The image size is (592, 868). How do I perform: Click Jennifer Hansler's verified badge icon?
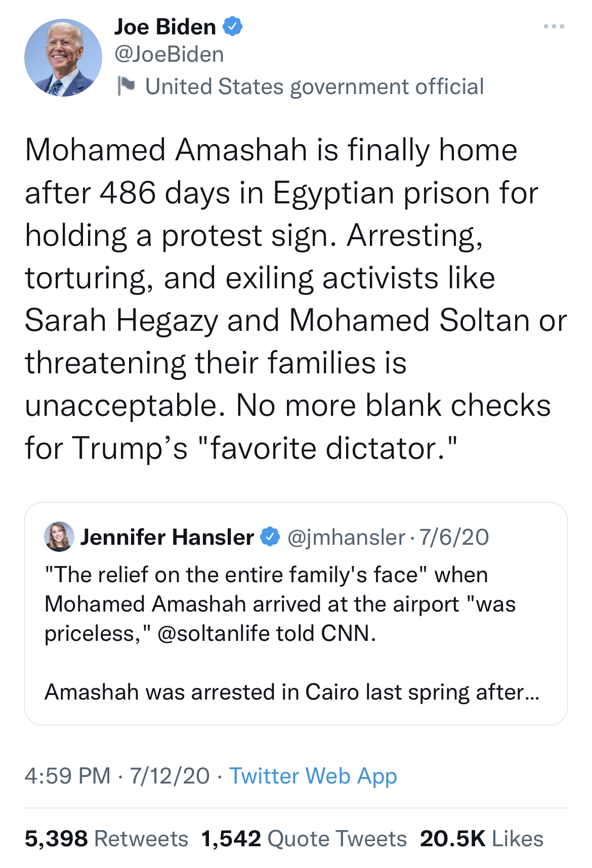click(270, 537)
